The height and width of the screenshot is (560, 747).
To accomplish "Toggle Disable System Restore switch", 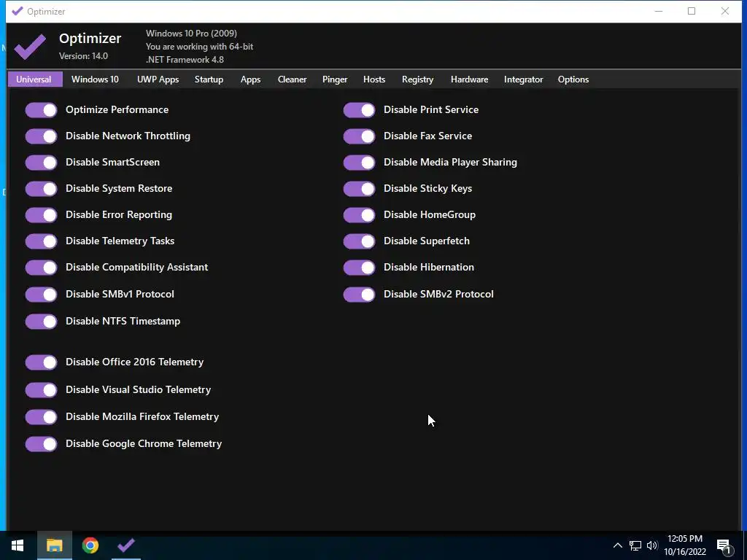I will point(41,189).
